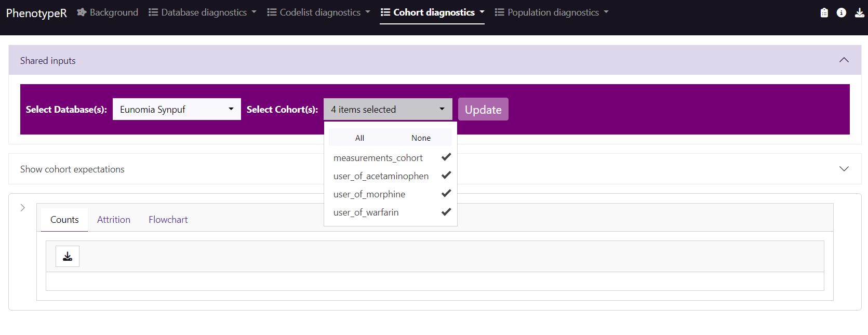Click the top-right download icon
868x335 pixels.
pyautogui.click(x=860, y=13)
